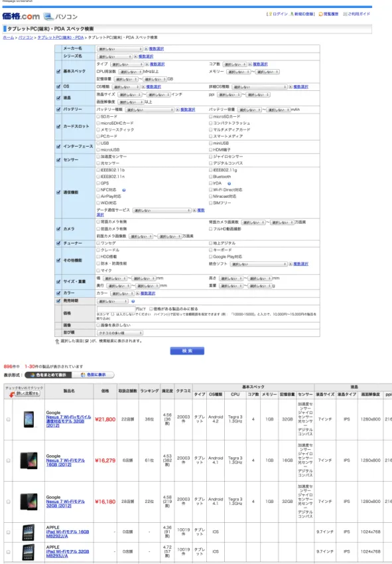Image resolution: width=392 pixels, height=564 pixels.
Task: Click arrow icon beside バッテリー種類 複数選択
Action: pos(177,109)
